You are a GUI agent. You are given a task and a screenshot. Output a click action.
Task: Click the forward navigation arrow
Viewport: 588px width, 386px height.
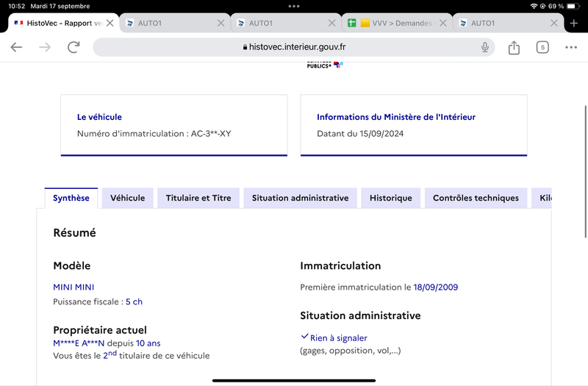[x=45, y=47]
